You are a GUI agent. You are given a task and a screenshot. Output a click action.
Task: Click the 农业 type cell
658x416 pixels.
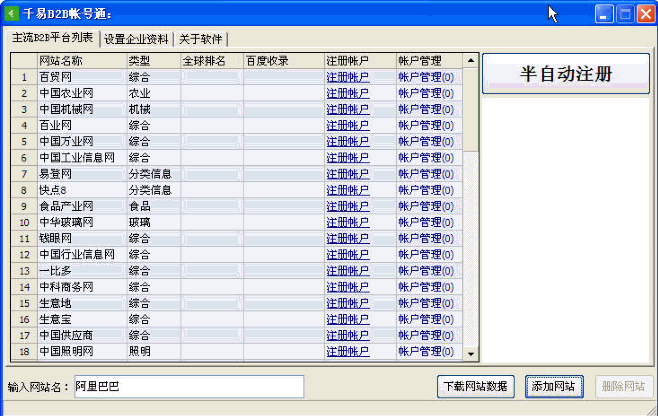tap(154, 93)
